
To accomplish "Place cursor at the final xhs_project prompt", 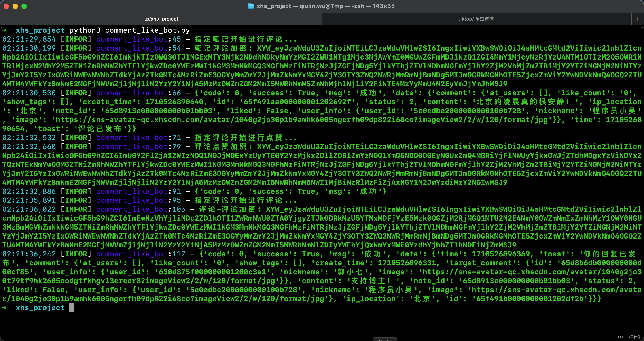I will 72,307.
